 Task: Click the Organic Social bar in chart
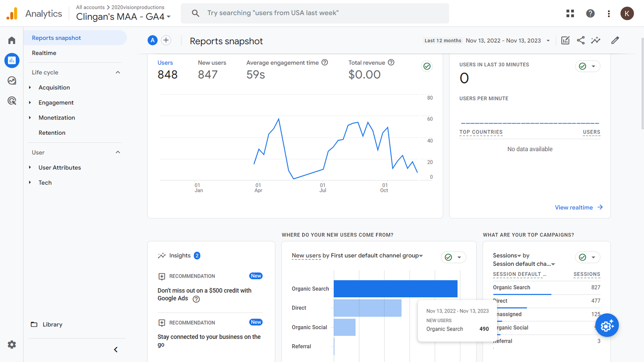coord(345,327)
